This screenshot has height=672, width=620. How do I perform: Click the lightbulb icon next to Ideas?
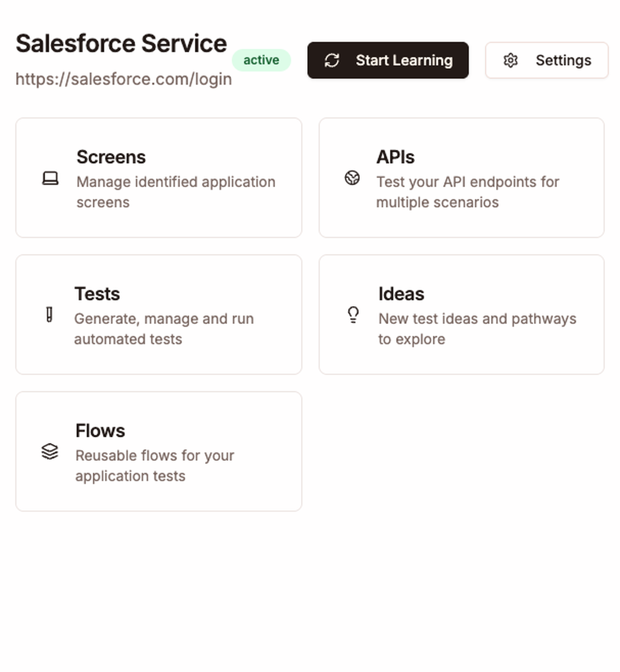pyautogui.click(x=352, y=315)
